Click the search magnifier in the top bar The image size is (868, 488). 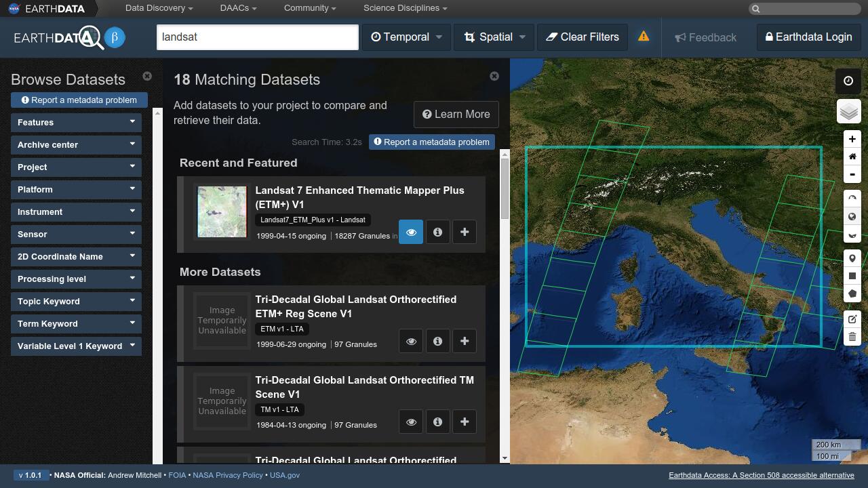click(x=756, y=9)
